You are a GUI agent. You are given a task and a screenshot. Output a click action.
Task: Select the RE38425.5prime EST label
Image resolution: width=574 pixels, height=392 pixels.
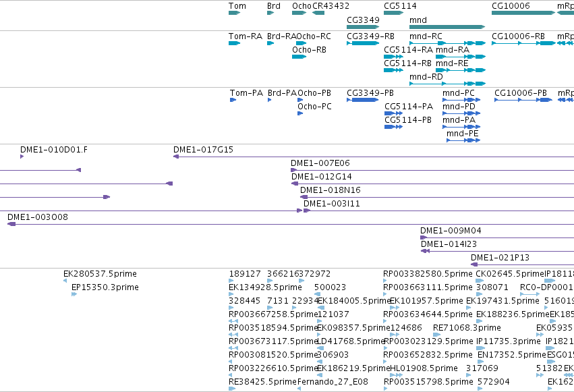[x=262, y=383]
